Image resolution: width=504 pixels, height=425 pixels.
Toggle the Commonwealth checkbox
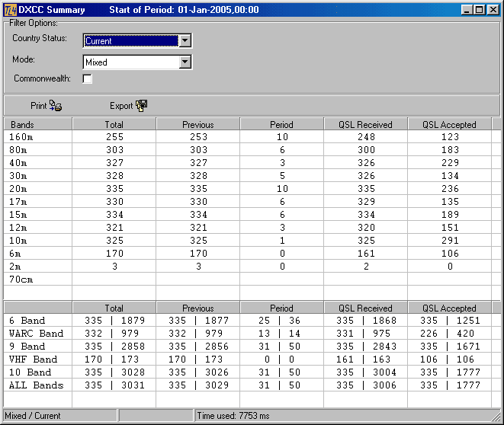[x=87, y=78]
